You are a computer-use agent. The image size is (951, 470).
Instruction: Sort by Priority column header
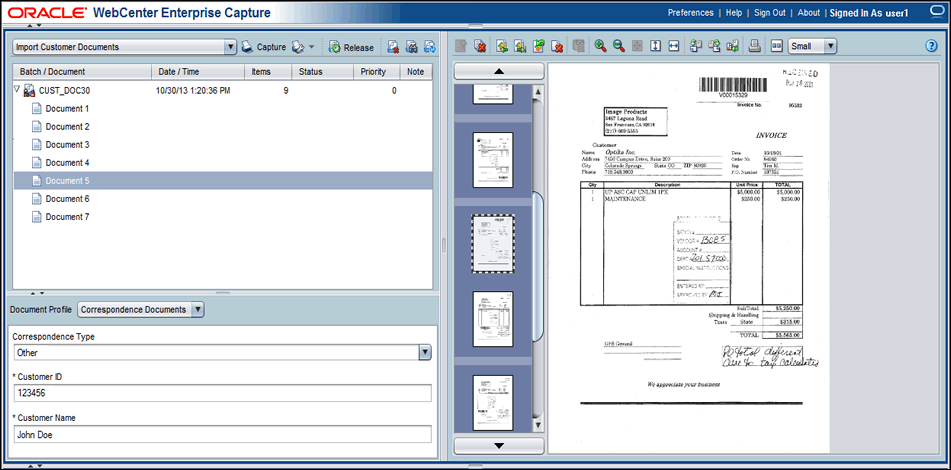pos(377,72)
